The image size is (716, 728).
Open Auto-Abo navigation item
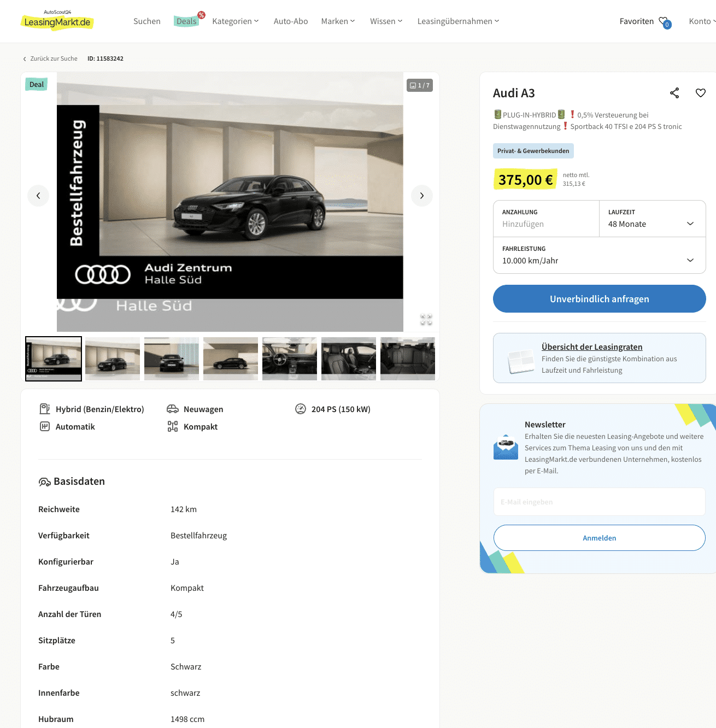point(291,21)
